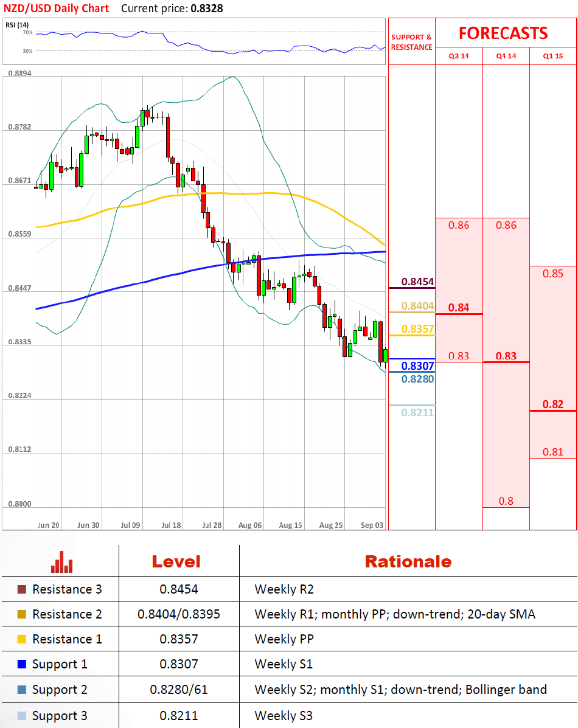Click the 0.8559 price axis label
This screenshot has width=578, height=728.
[19, 234]
